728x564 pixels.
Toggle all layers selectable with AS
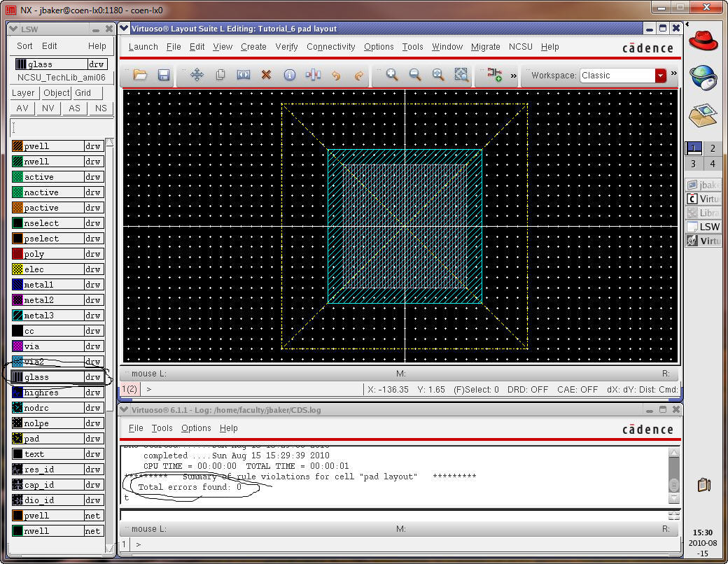point(74,108)
